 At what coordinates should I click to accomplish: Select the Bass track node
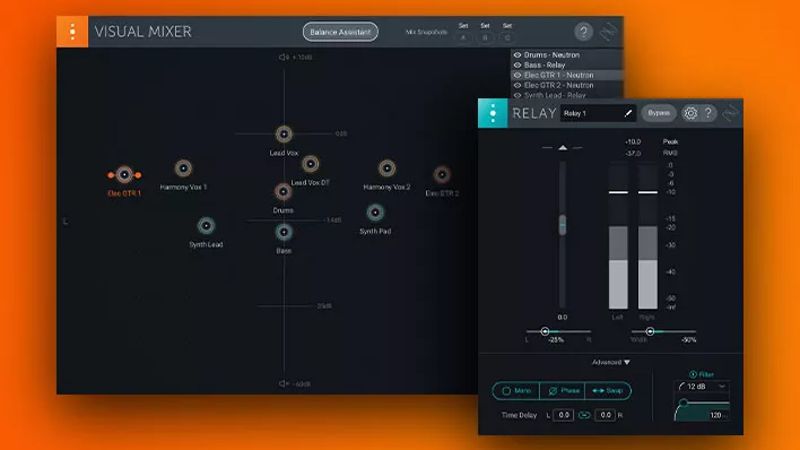tap(284, 232)
